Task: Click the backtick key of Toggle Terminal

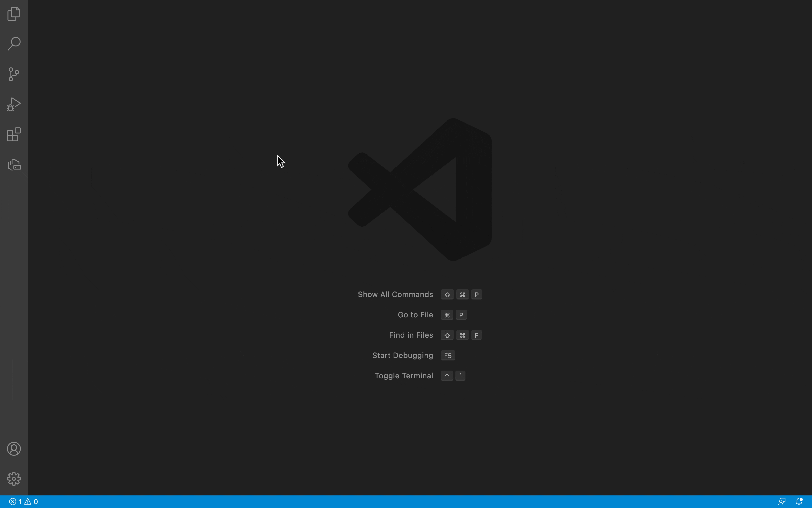Action: (460, 376)
